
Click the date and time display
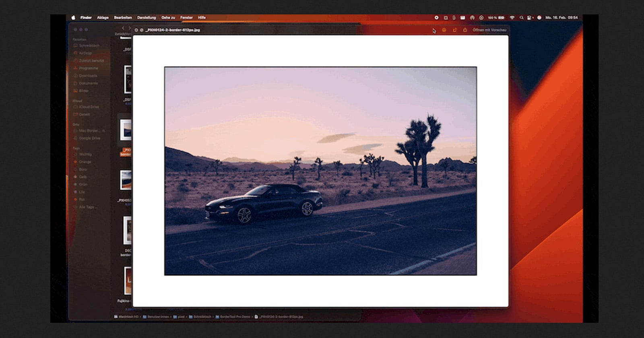tap(561, 18)
